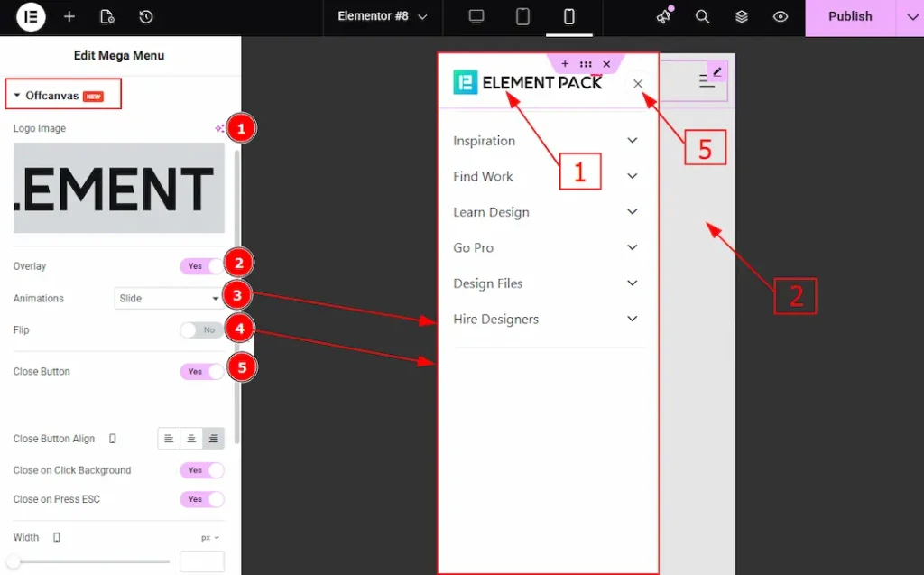Screen dimensions: 924x575
Task: Open the revision history icon
Action: point(146,16)
